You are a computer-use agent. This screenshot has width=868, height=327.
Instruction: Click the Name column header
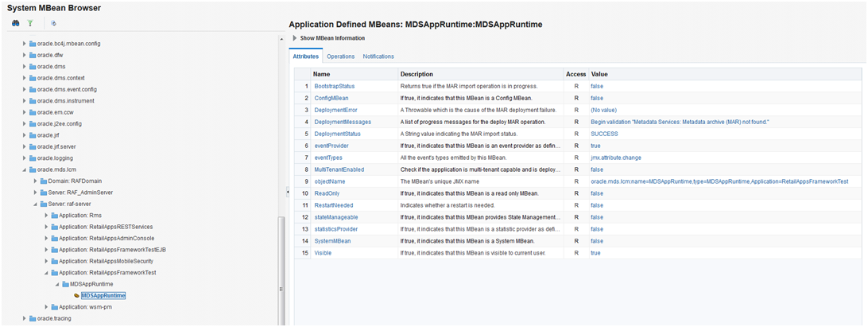pos(355,74)
